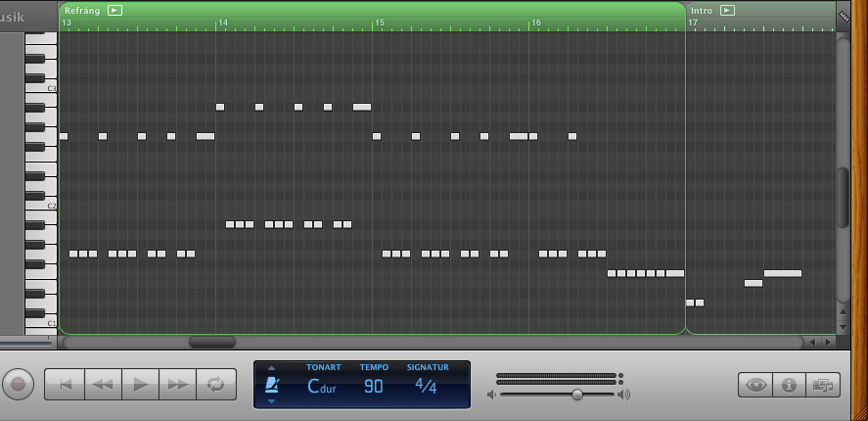This screenshot has width=868, height=421.
Task: Click the metronome tuner icon in LCD
Action: tap(271, 385)
